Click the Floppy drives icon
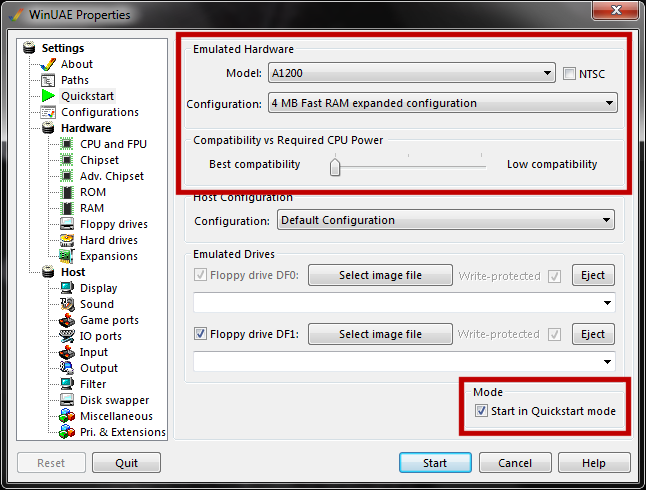The width and height of the screenshot is (646, 490). 67,224
